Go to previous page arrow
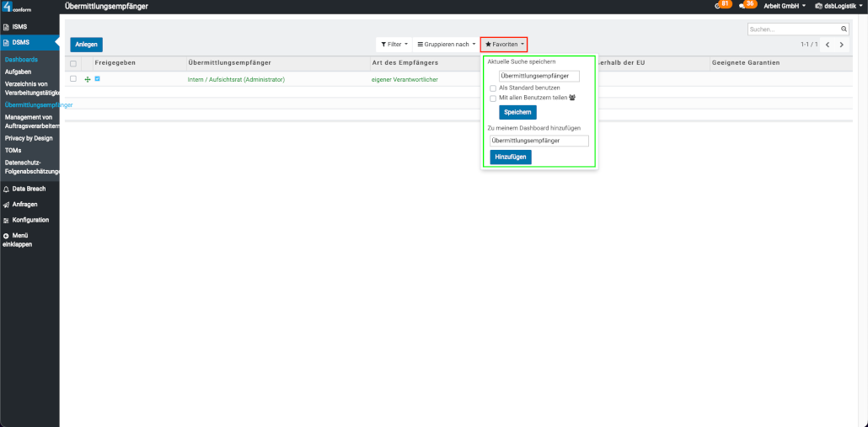868x427 pixels. coord(828,45)
